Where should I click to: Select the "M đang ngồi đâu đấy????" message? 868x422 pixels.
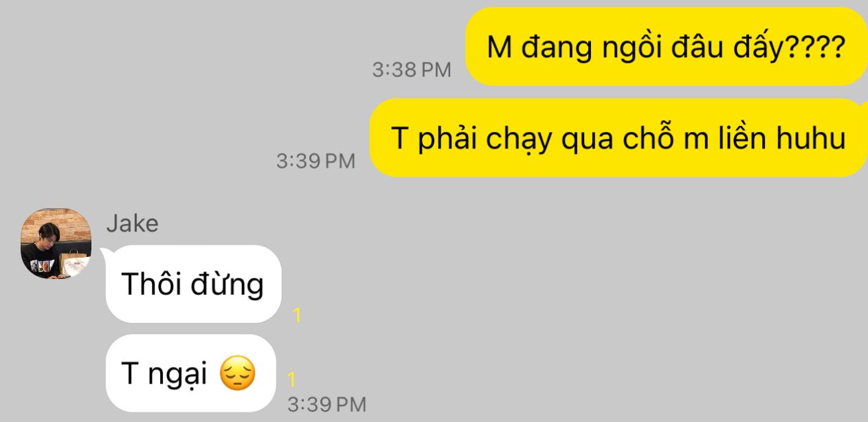point(665,47)
